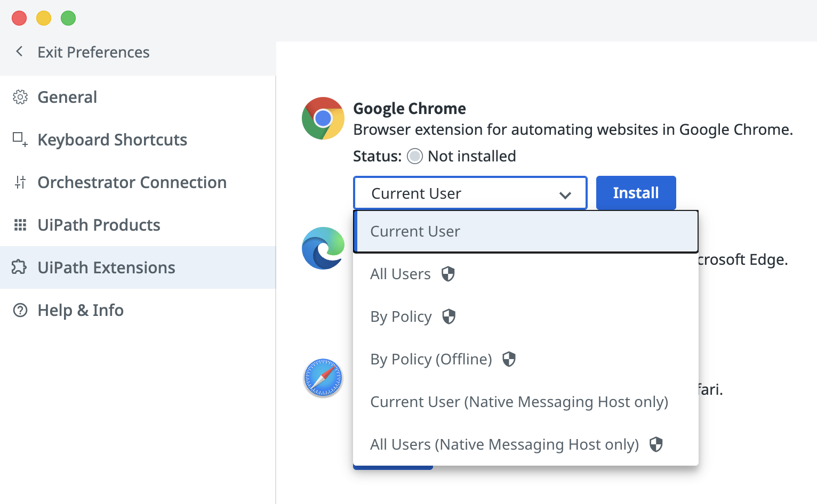Click the dropdown chevron arrow in the combo box
The image size is (817, 504).
[565, 195]
